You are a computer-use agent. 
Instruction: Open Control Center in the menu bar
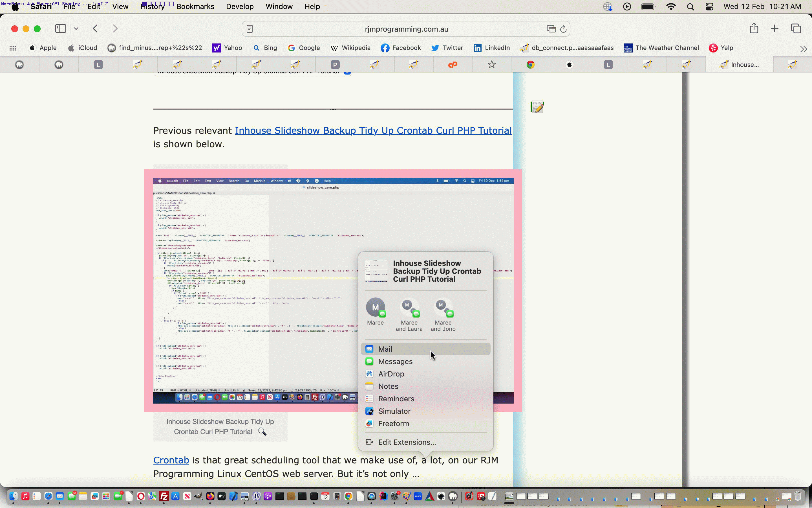pos(709,7)
